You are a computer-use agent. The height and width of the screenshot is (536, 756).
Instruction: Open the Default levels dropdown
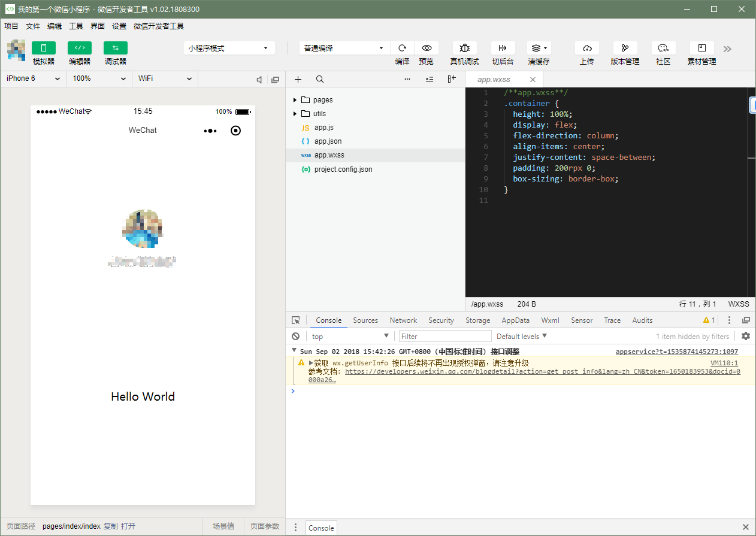tap(521, 336)
